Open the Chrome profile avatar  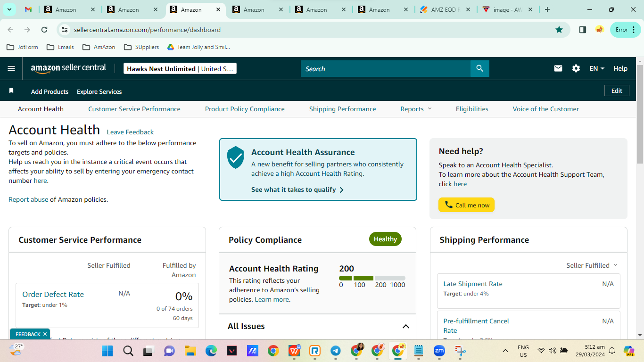tap(600, 30)
